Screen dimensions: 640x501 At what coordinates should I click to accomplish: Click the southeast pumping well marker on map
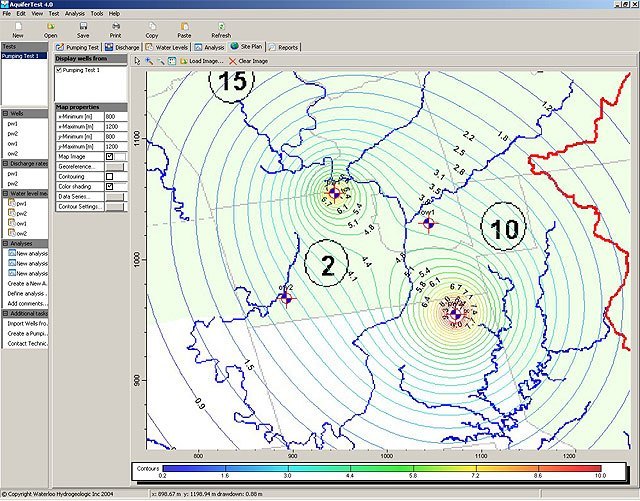click(456, 314)
